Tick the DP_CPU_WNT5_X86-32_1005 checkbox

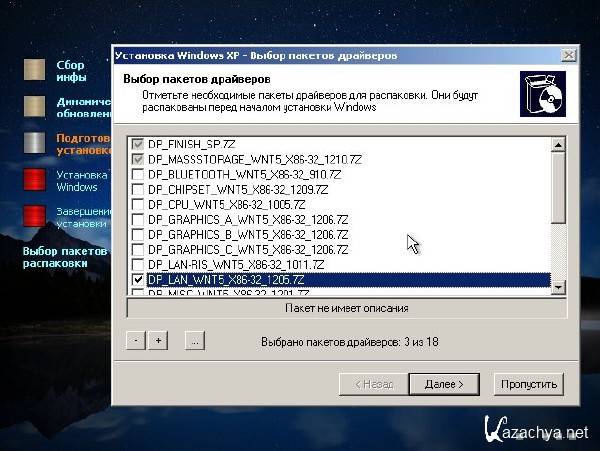pos(137,205)
